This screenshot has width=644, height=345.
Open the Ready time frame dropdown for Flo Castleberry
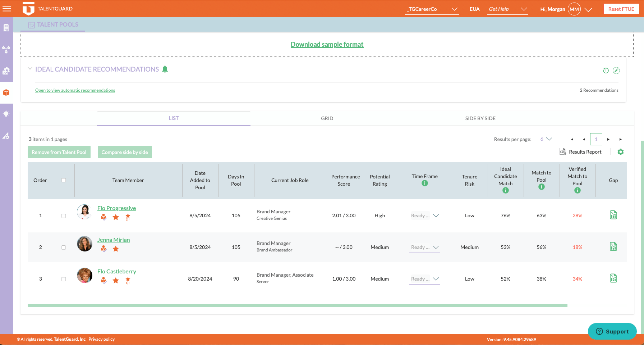[x=424, y=279]
